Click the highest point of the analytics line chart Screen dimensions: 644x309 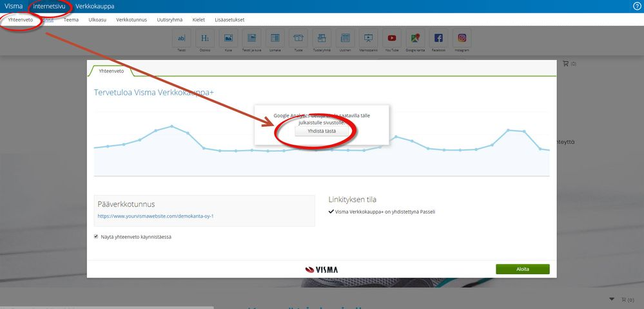(x=171, y=126)
